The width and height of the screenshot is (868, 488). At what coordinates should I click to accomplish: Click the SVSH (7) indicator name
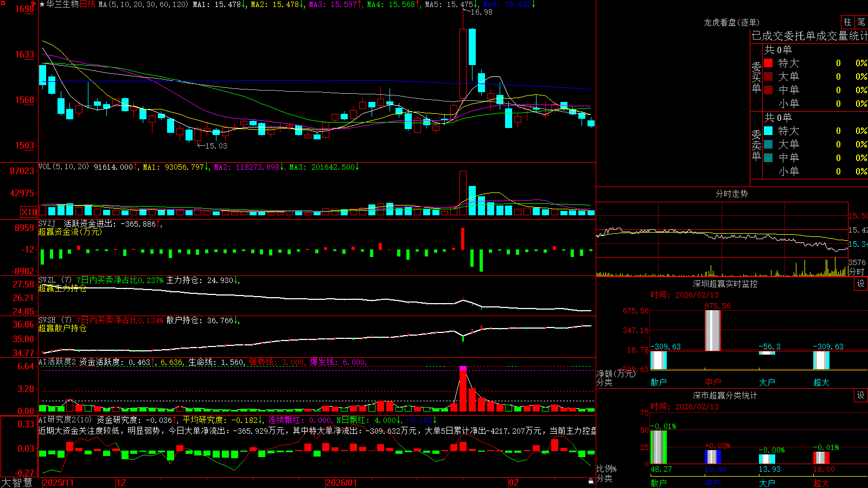pyautogui.click(x=55, y=320)
